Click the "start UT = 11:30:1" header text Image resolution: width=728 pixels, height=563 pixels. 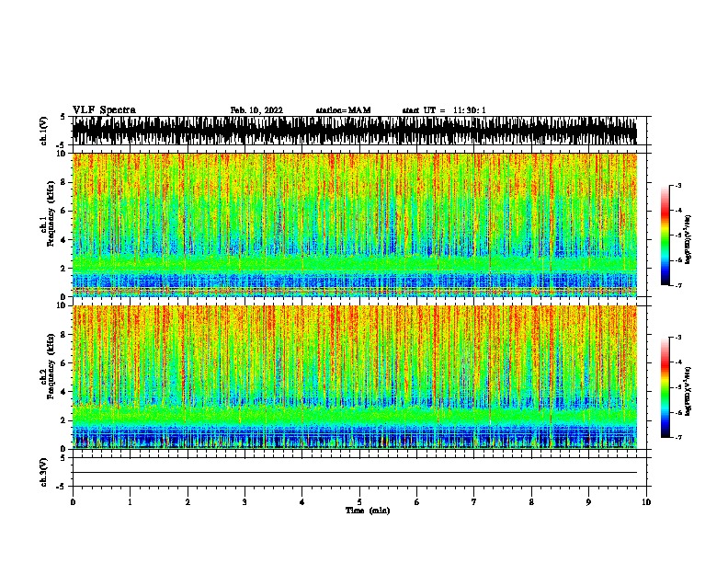[x=444, y=110]
